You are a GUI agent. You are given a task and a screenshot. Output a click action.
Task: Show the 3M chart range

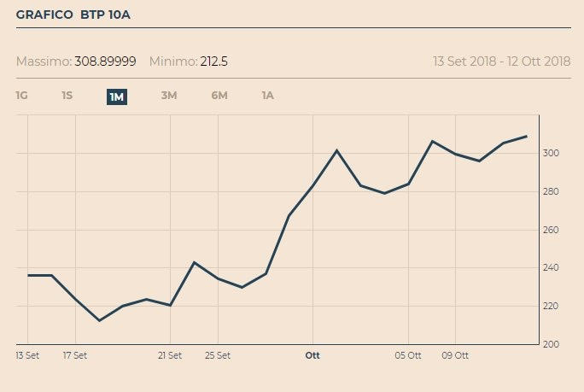click(x=169, y=96)
